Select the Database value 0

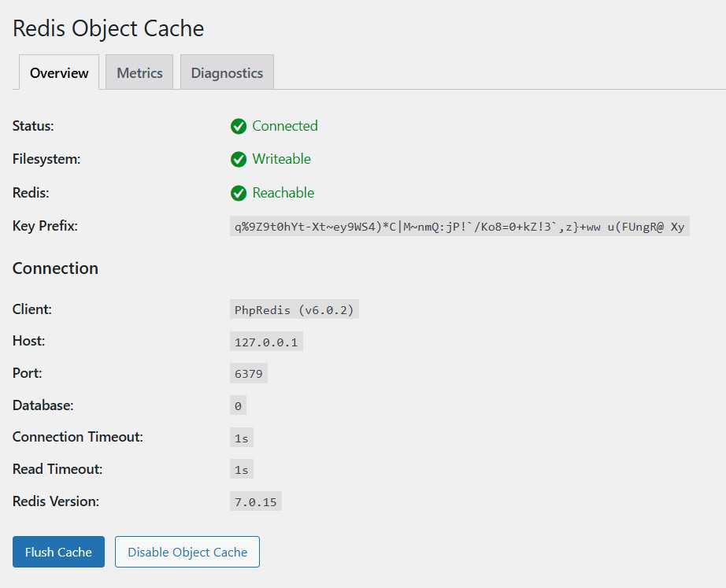coord(238,405)
